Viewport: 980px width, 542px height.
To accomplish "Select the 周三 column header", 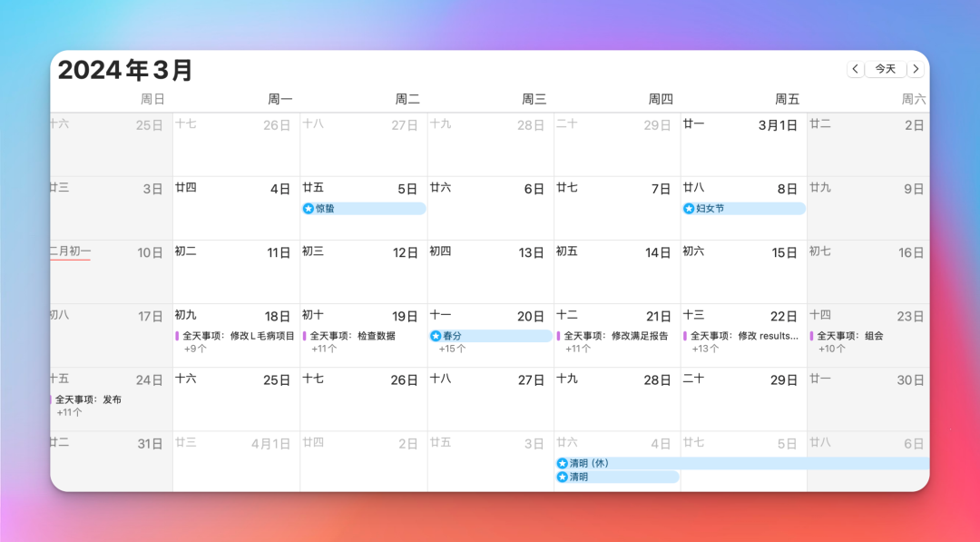I will (534, 99).
